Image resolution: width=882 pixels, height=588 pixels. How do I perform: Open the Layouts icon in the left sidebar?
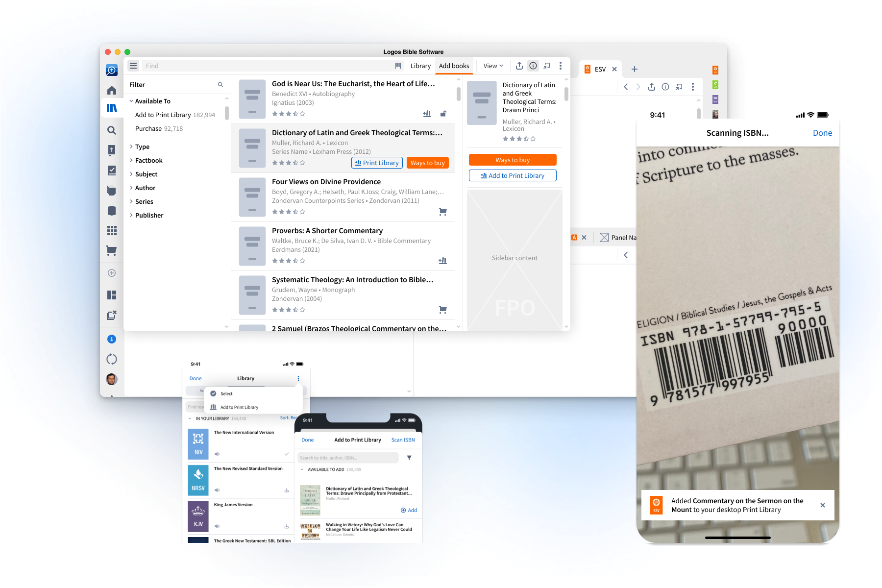[112, 295]
